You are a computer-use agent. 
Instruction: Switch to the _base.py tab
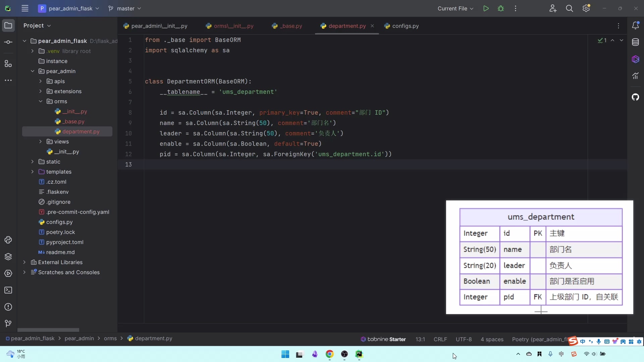tap(291, 26)
